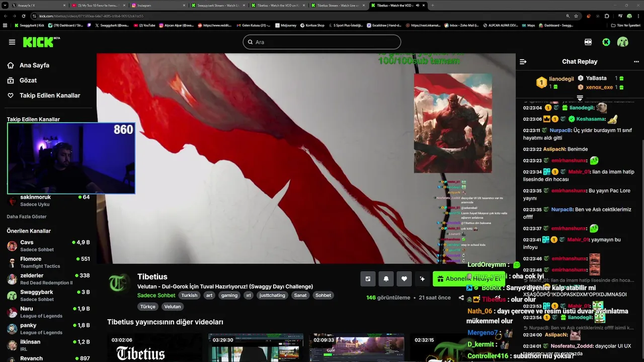The height and width of the screenshot is (362, 644).
Task: Open a new browser tab
Action: point(432,5)
